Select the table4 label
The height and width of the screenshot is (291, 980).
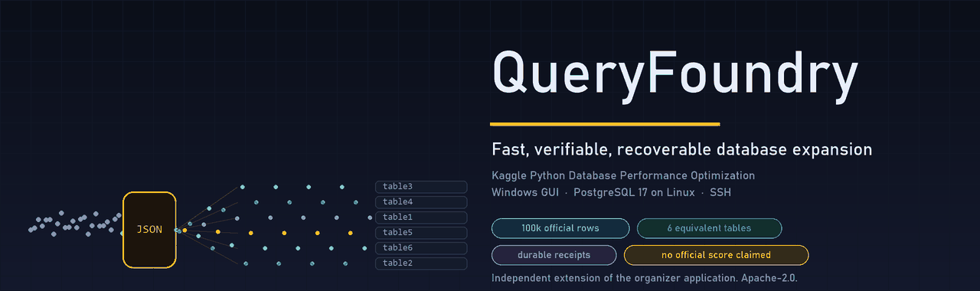pyautogui.click(x=421, y=202)
